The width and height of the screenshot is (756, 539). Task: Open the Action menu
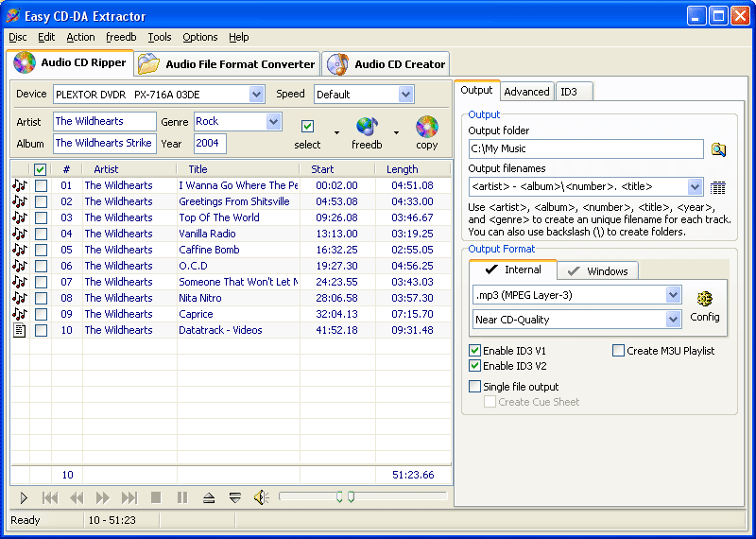(x=80, y=37)
